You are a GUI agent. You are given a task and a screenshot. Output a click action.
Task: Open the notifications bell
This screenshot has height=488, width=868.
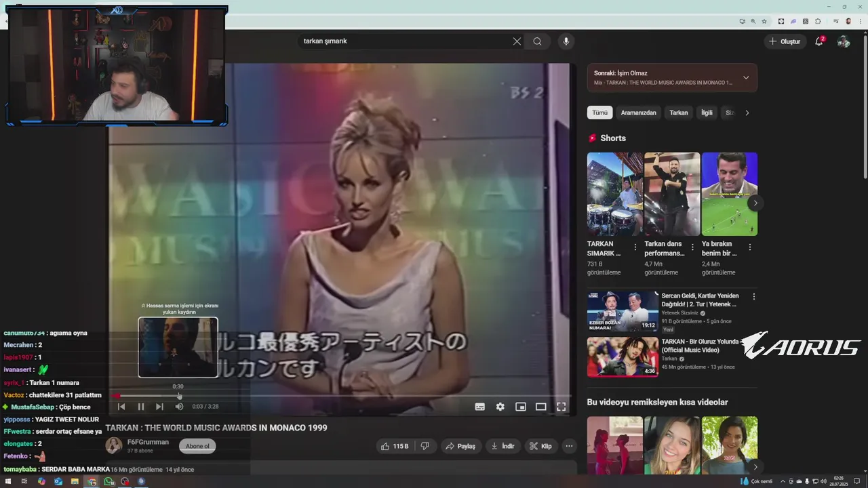819,41
